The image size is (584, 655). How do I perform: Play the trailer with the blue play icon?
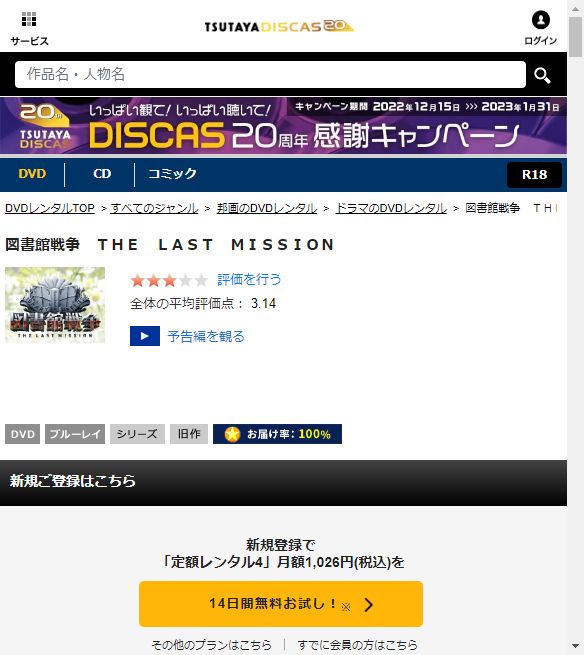(x=145, y=336)
